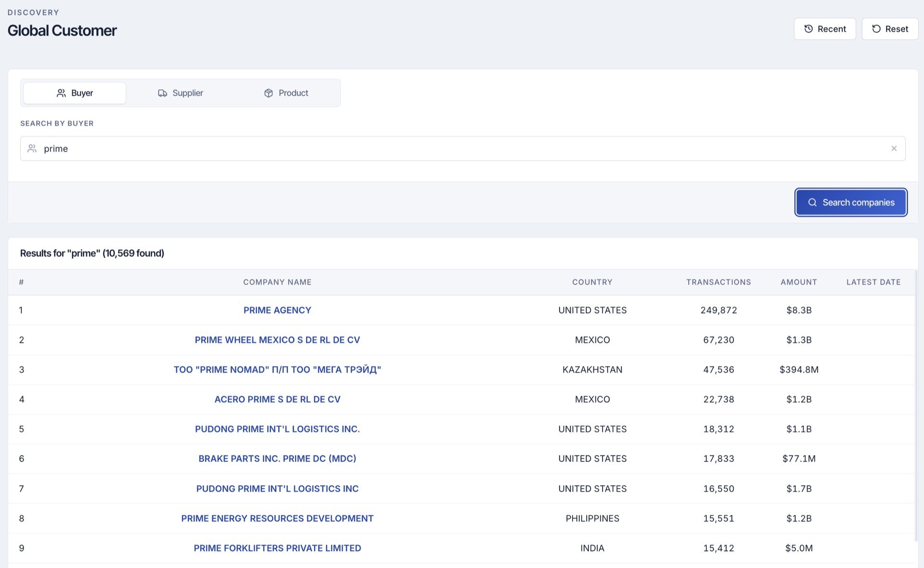This screenshot has height=568, width=924.
Task: Click the KAZAKHSTAN country cell
Action: [x=592, y=370]
